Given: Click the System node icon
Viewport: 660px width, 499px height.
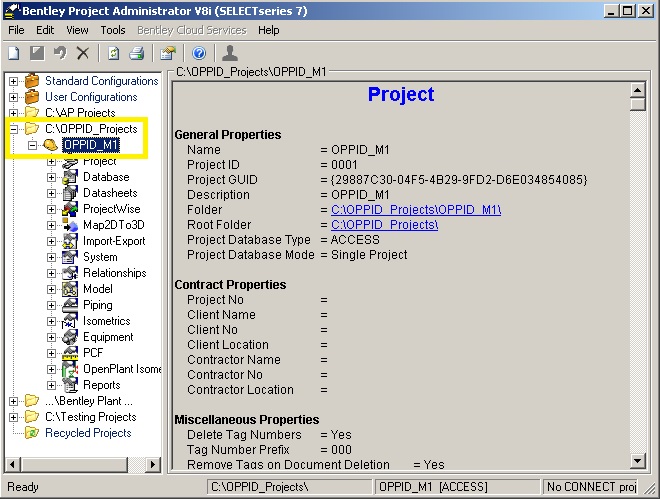Looking at the screenshot, I should tap(70, 257).
